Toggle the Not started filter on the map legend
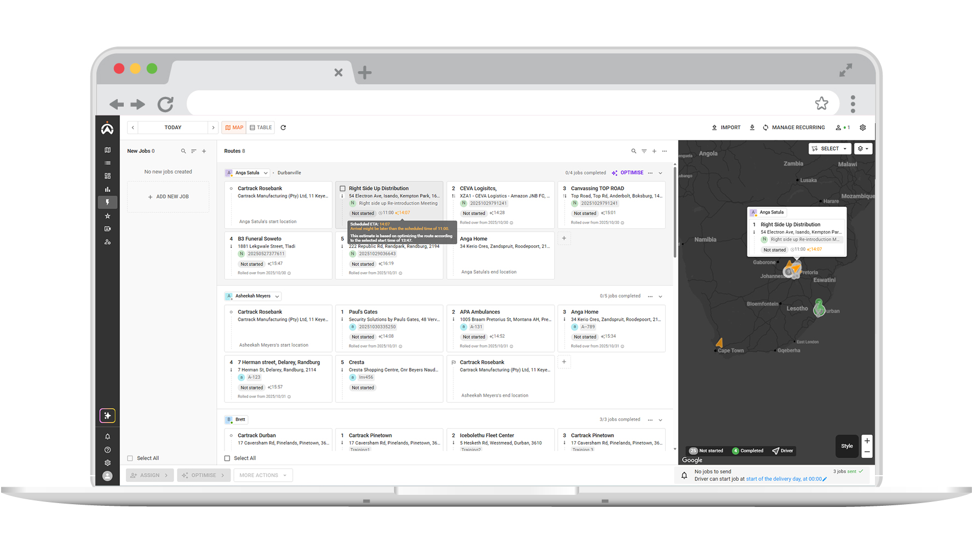 [x=706, y=451]
